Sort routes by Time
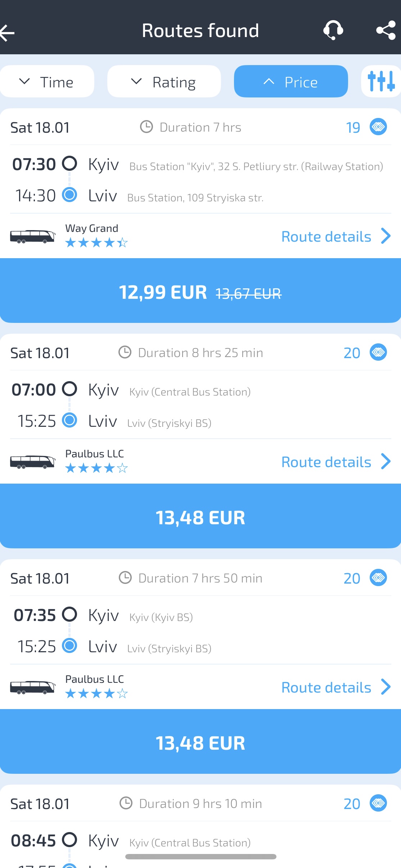The width and height of the screenshot is (401, 868). (x=47, y=82)
